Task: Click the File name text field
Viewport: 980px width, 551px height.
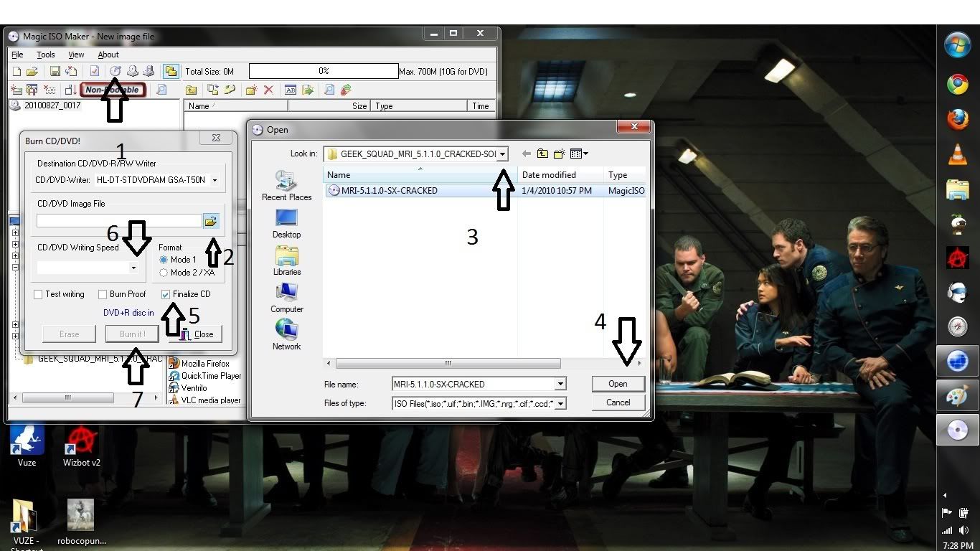Action: coord(473,385)
